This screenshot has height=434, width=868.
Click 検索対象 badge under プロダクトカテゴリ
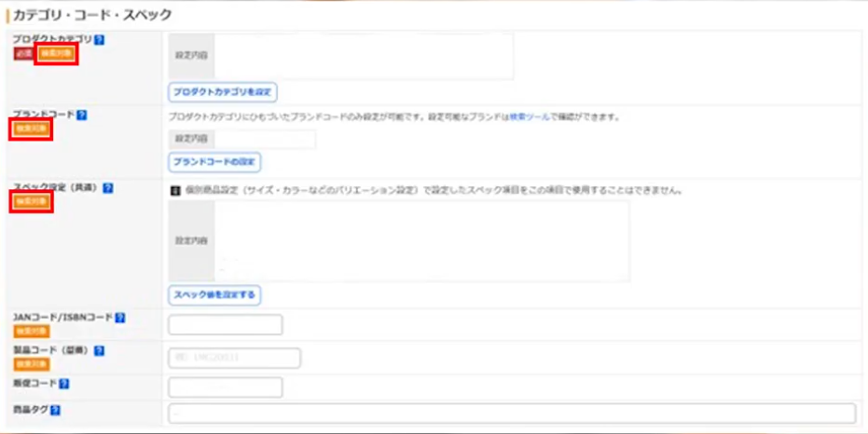point(56,54)
